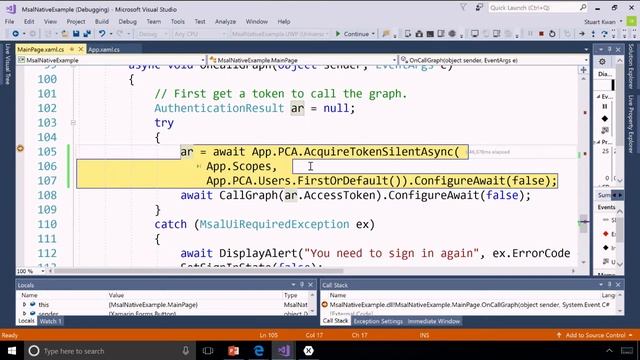Click the X app icon on the taskbar
This screenshot has width=640, height=360.
309,351
